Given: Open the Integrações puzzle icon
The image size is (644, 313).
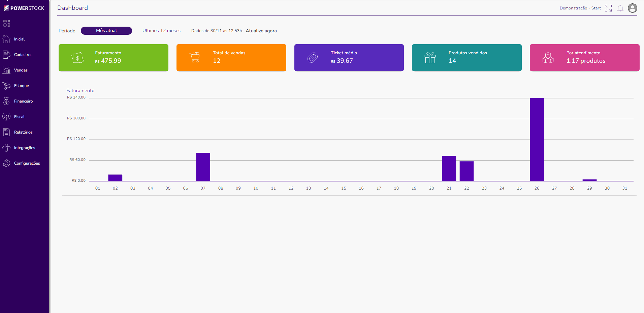Looking at the screenshot, I should 6,148.
